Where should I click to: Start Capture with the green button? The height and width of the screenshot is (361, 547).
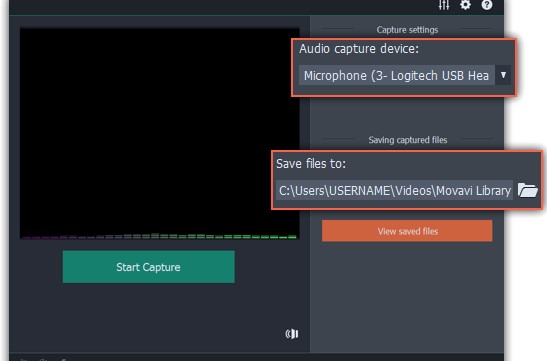(x=149, y=267)
